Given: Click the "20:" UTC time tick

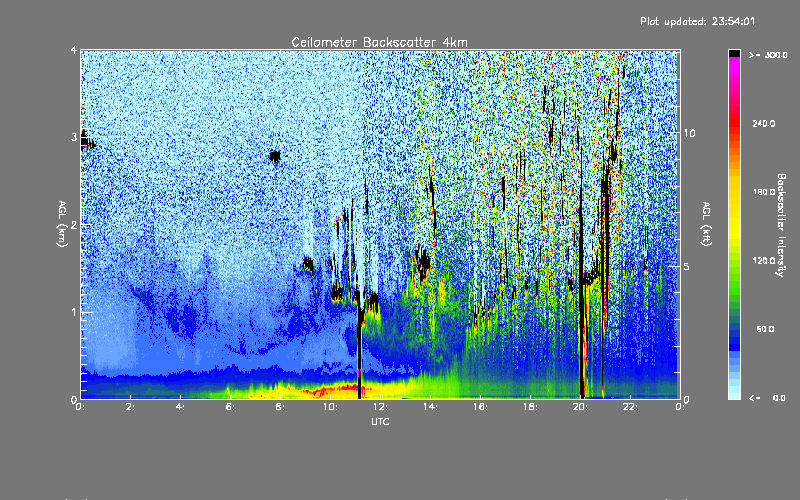Looking at the screenshot, I should point(581,407).
